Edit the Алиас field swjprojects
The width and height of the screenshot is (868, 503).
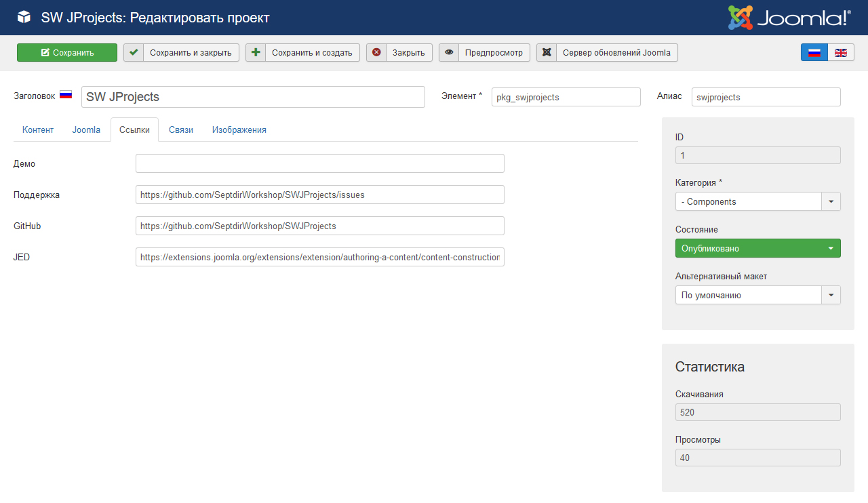pyautogui.click(x=766, y=97)
